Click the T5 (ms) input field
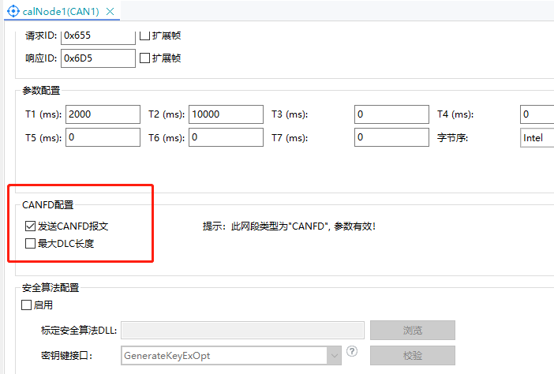The height and width of the screenshot is (374, 554). click(x=103, y=137)
